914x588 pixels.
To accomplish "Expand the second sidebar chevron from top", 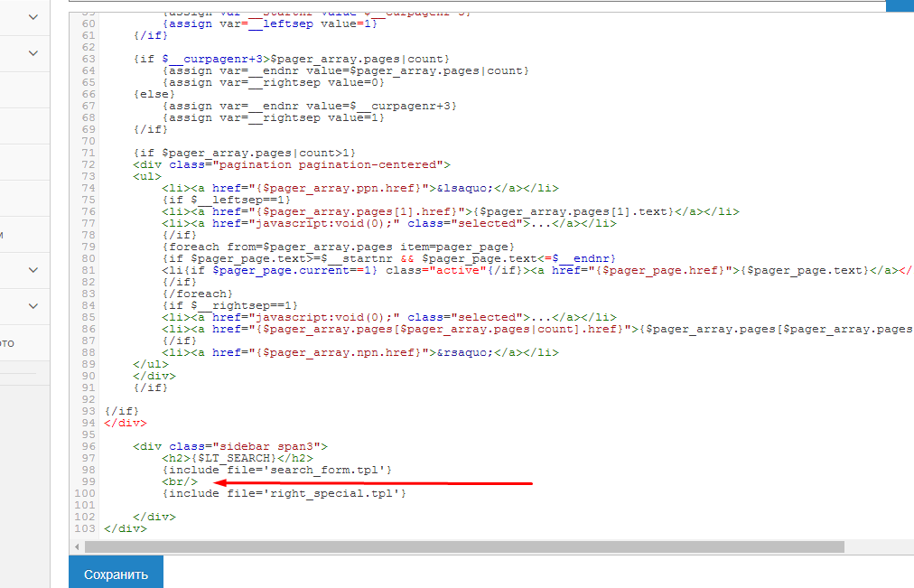I will coord(33,53).
